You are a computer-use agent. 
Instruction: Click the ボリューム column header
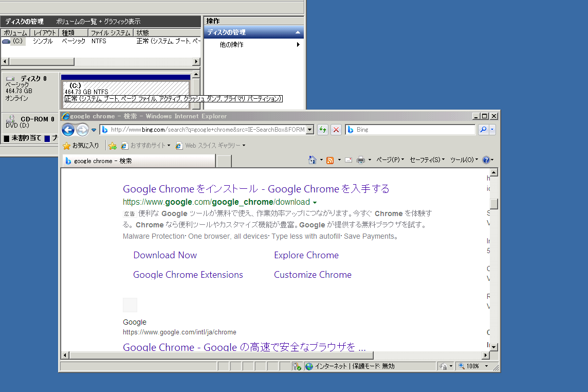15,33
